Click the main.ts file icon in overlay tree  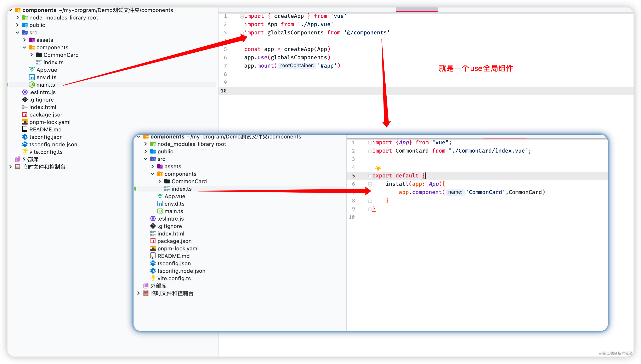pyautogui.click(x=160, y=211)
